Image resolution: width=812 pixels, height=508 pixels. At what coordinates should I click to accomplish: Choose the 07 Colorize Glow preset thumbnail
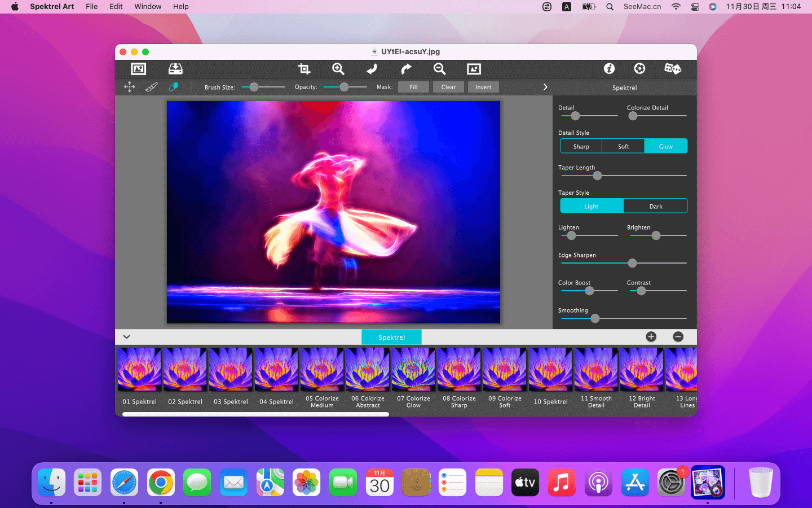click(413, 370)
